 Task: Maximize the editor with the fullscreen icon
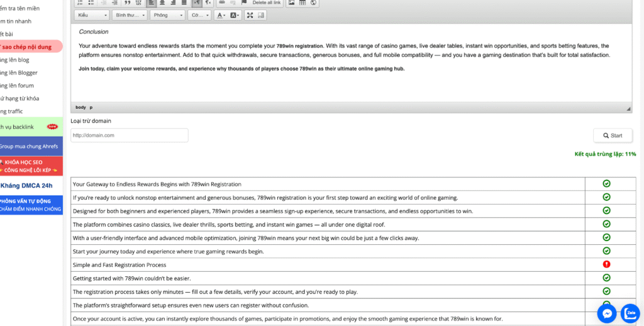point(250,15)
